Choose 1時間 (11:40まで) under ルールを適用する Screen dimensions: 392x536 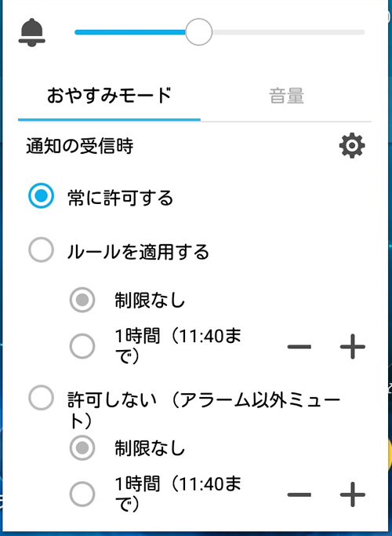pos(82,346)
